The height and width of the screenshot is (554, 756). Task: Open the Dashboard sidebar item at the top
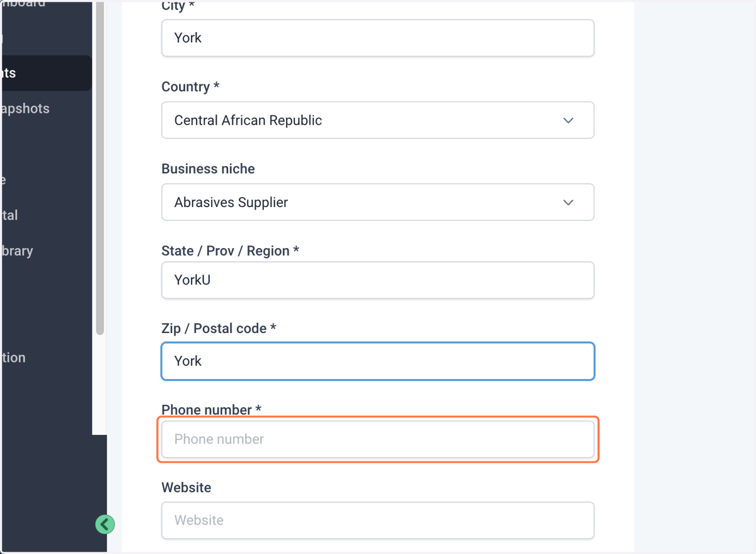(x=23, y=4)
